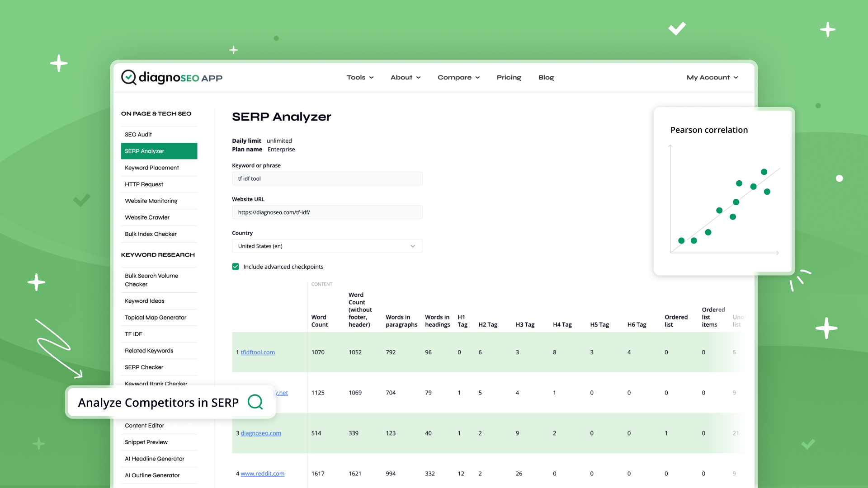Viewport: 868px width, 488px height.
Task: Open SEO Audit in the sidebar
Action: 159,135
